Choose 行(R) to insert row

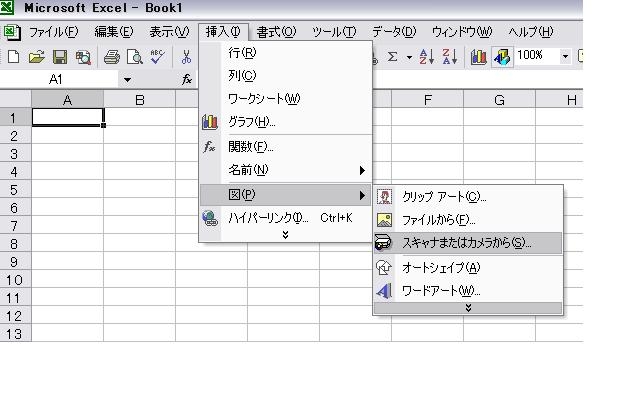click(286, 53)
